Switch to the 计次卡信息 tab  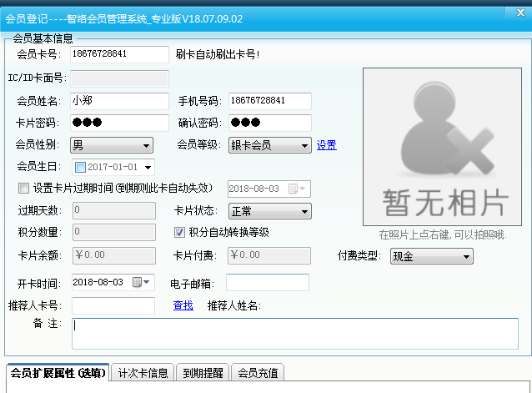coord(143,373)
